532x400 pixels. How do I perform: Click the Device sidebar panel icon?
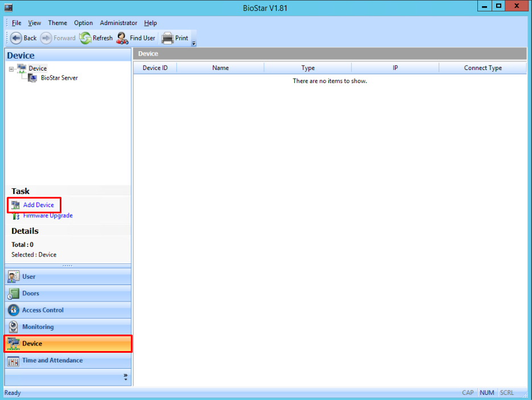[13, 344]
